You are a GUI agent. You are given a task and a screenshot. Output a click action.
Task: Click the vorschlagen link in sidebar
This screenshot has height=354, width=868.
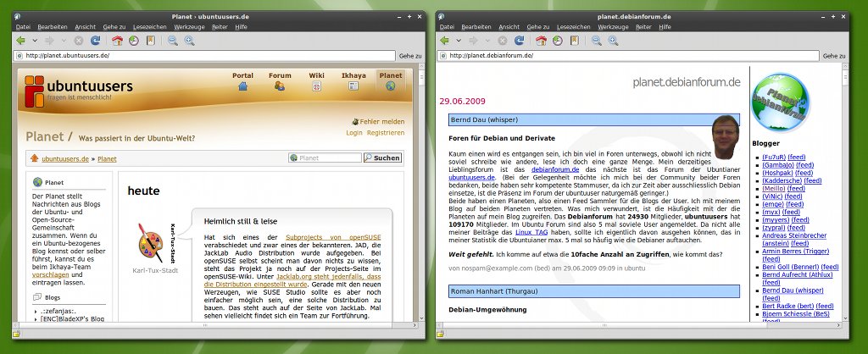click(50, 274)
